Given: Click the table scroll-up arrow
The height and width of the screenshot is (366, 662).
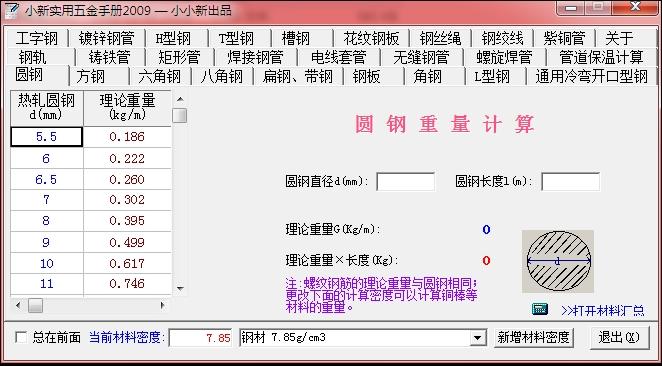Looking at the screenshot, I should [x=180, y=100].
